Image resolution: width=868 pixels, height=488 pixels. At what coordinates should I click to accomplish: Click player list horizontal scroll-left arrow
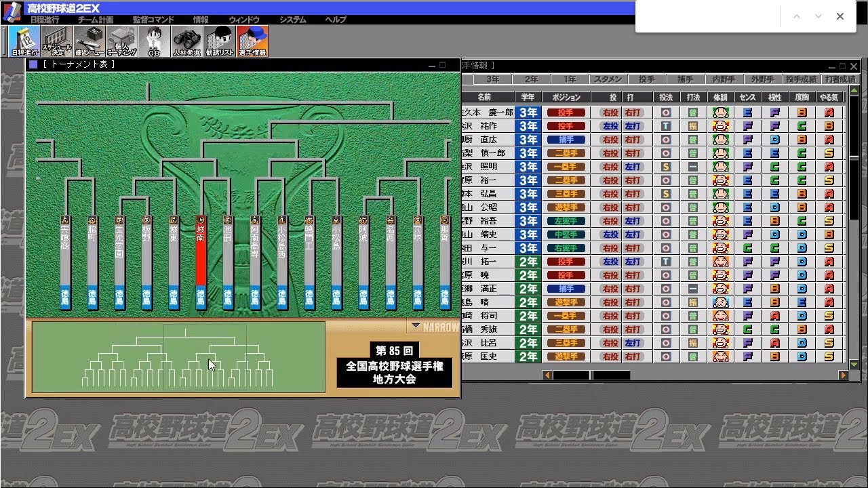[x=547, y=375]
